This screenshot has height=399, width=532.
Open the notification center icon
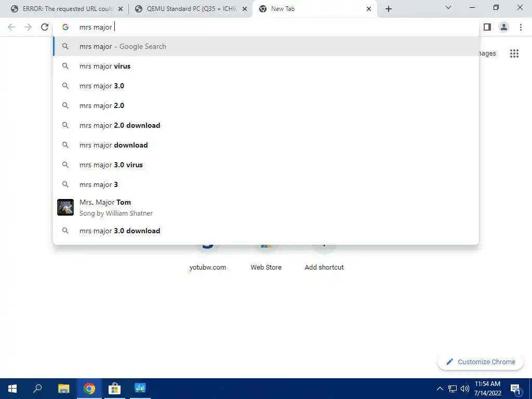click(x=516, y=389)
